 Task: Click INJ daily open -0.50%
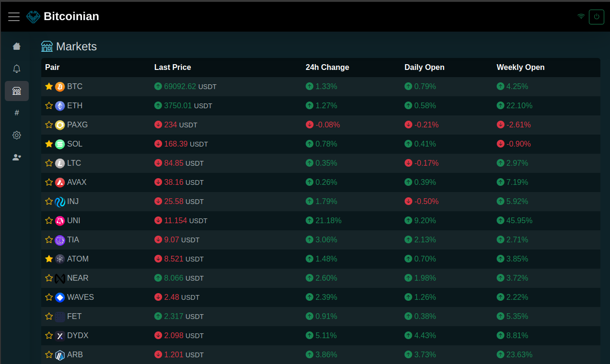coord(426,202)
